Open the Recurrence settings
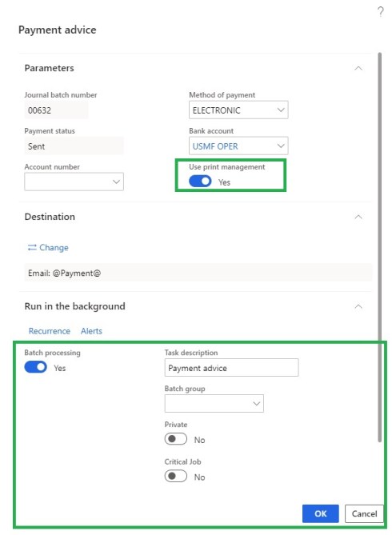Viewport: 392px width, 535px height. (49, 331)
